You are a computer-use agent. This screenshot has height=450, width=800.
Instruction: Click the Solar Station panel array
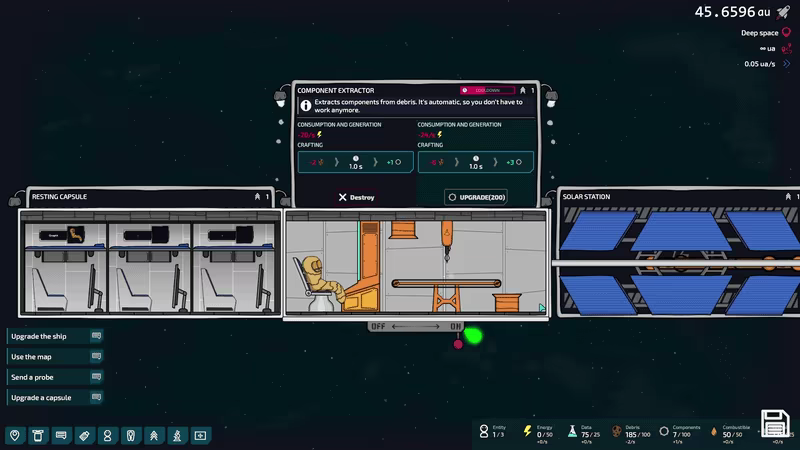click(679, 263)
